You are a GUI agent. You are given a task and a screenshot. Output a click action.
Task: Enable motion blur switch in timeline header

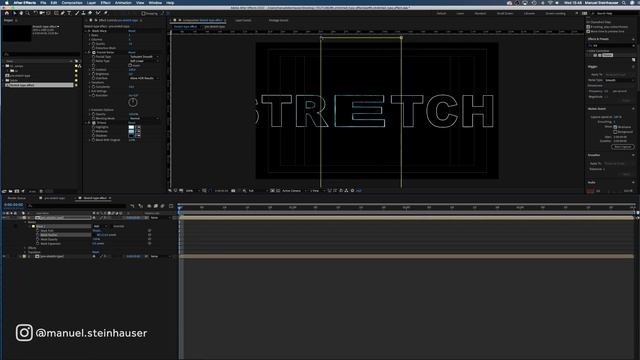(162, 206)
